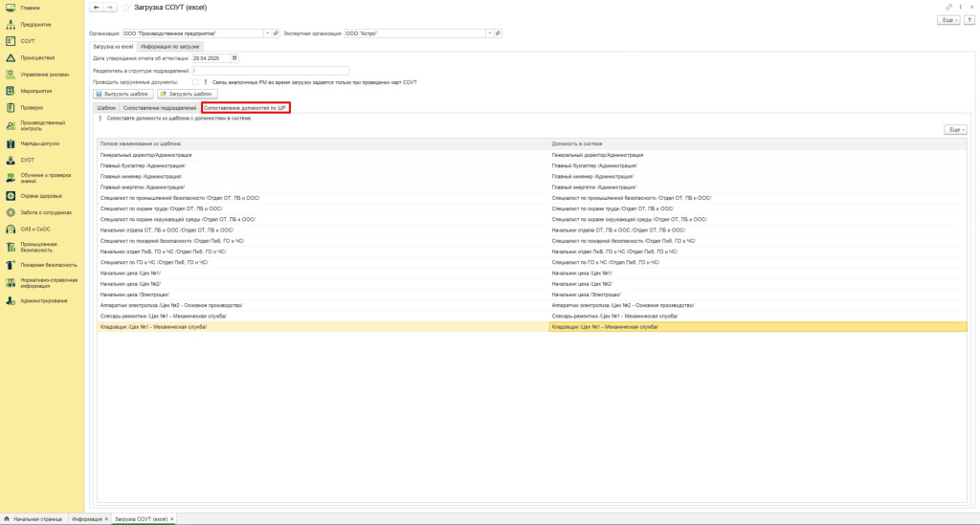Select template row Специалист по промышленной безопасности
The height and width of the screenshot is (525, 980).
click(323, 198)
